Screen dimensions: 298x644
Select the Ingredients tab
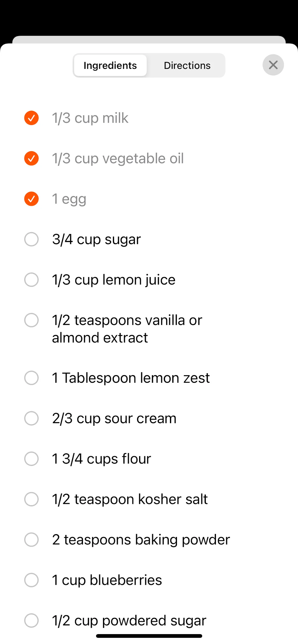[110, 65]
